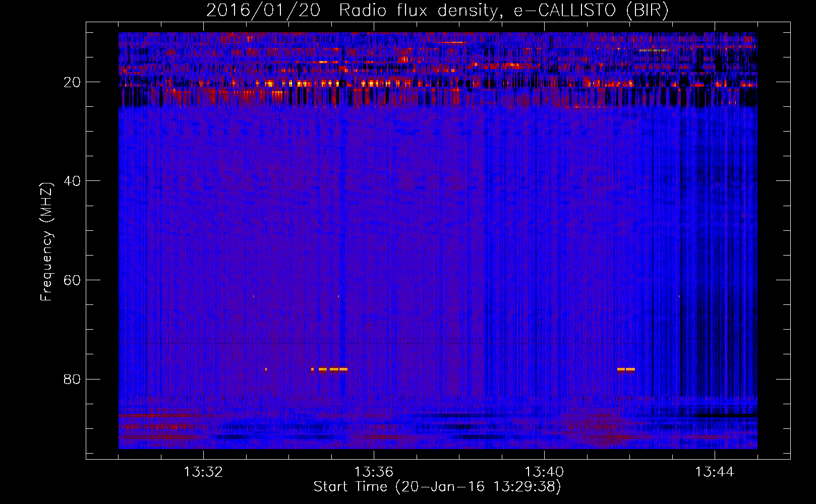Click the plot title 'Radio flux density, e-CALLISTO (BIR)'
Viewport: 816px width, 504px height.
[x=503, y=11]
